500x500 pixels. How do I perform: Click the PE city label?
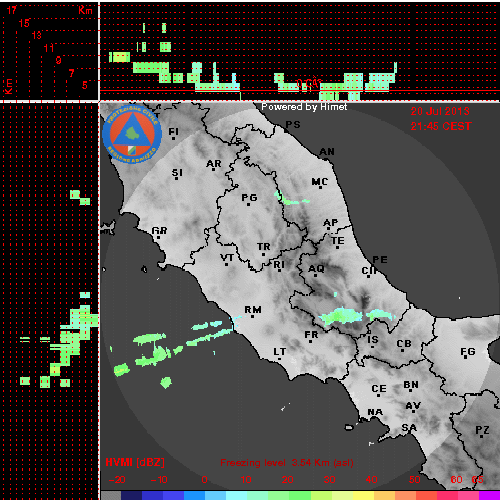coord(380,259)
